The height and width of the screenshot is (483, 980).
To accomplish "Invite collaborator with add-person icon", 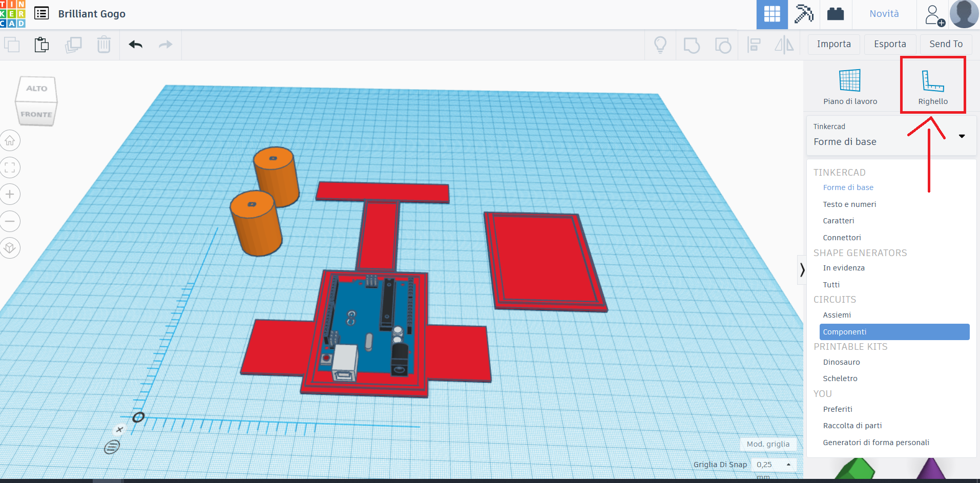I will tap(934, 15).
